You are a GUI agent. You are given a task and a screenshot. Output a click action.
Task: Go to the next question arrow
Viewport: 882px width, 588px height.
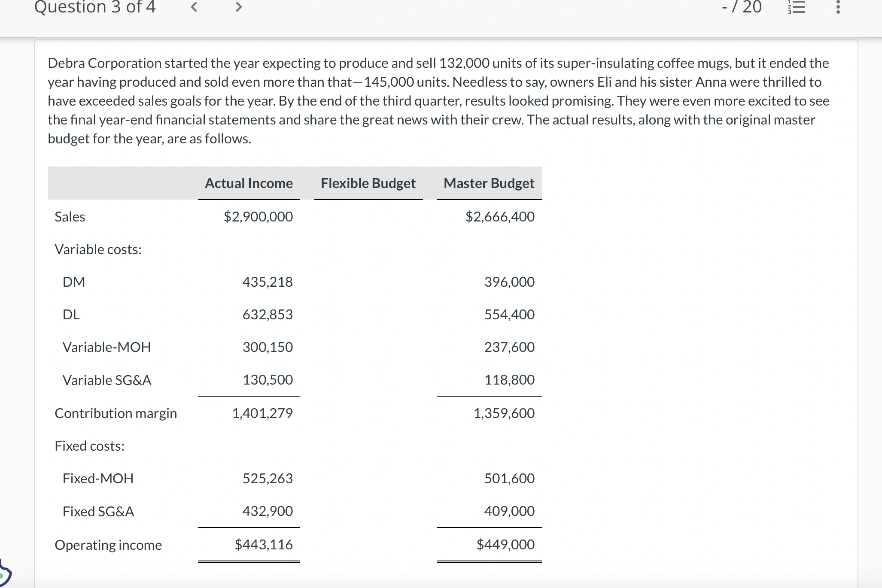point(239,7)
